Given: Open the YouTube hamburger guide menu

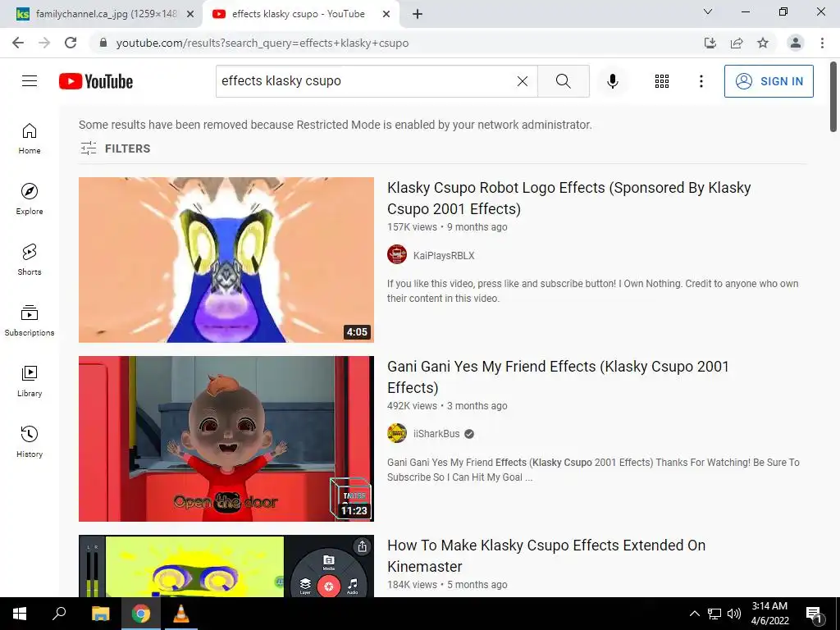Looking at the screenshot, I should pyautogui.click(x=30, y=81).
